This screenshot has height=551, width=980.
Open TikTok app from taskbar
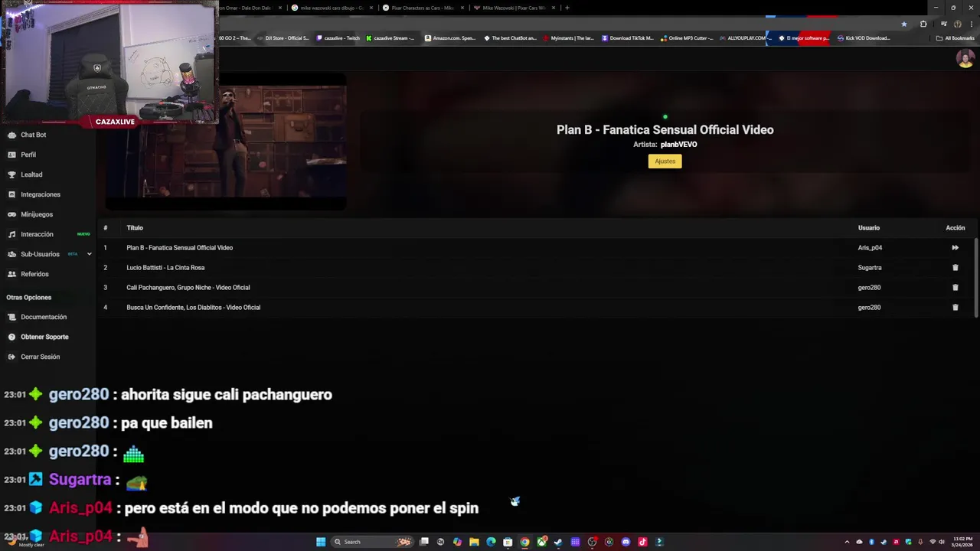click(642, 542)
